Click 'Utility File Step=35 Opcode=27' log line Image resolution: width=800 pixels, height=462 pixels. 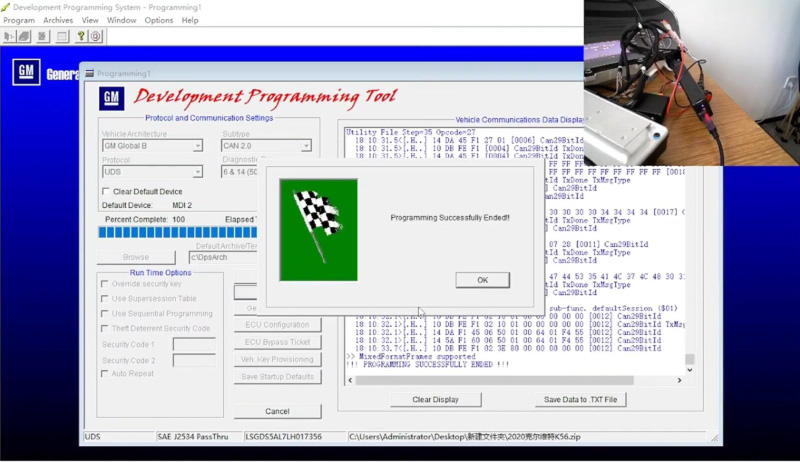411,132
